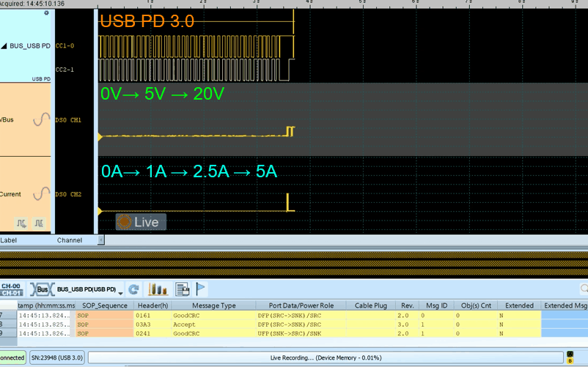Click the blue flag marker icon
The height and width of the screenshot is (367, 588).
[x=202, y=289]
